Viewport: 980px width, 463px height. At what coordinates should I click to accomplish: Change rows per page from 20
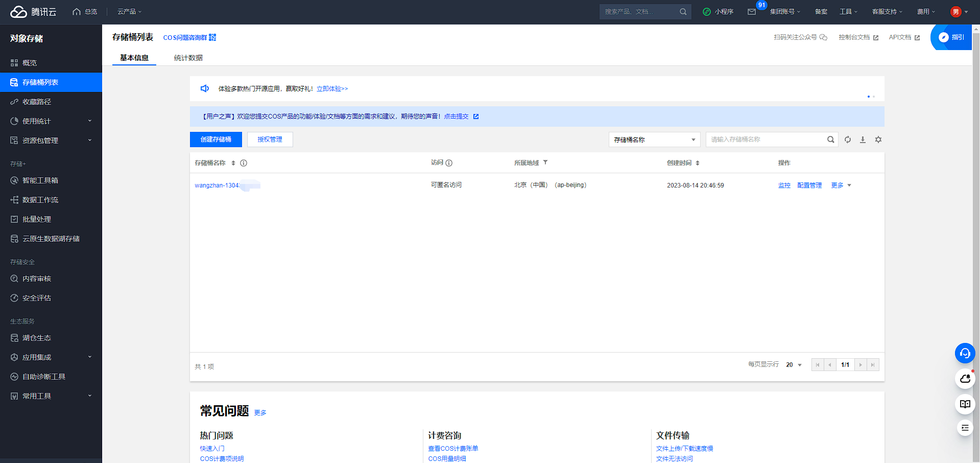coord(794,365)
